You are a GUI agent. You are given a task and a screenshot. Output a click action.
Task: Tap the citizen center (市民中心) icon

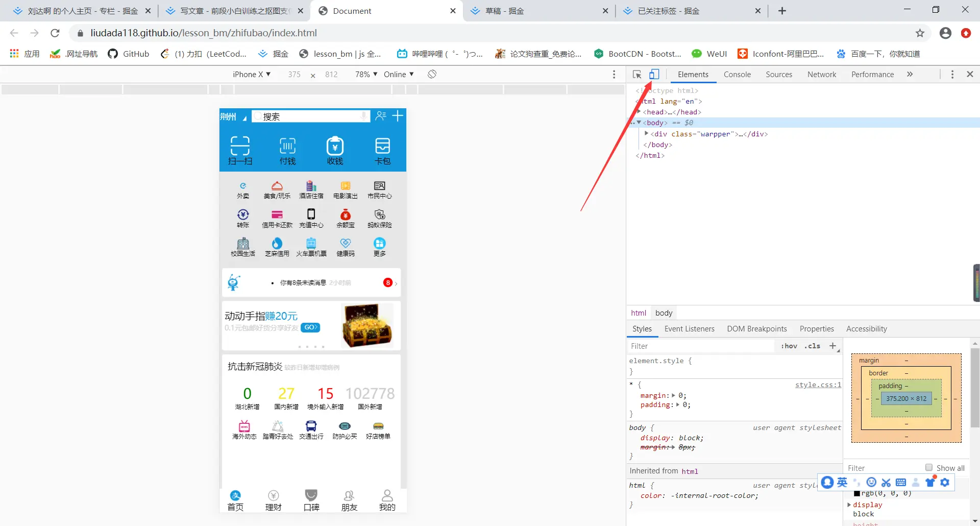click(380, 186)
